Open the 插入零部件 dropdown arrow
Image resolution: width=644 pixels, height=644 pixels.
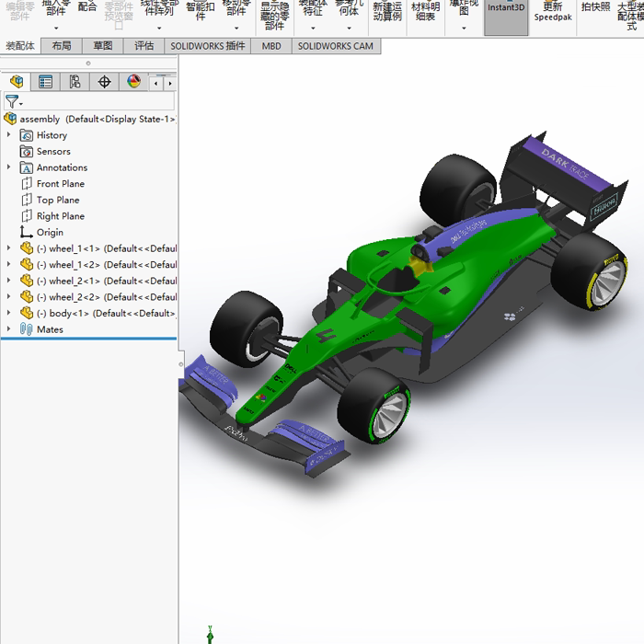coord(56,28)
